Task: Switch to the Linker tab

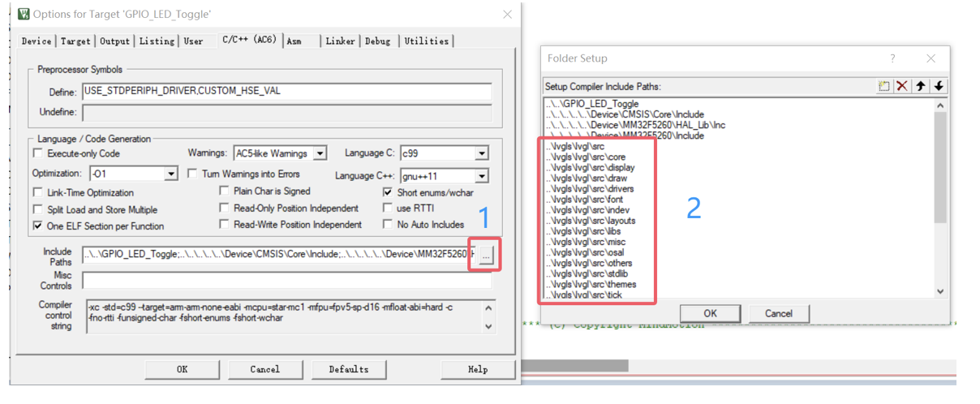Action: point(341,41)
